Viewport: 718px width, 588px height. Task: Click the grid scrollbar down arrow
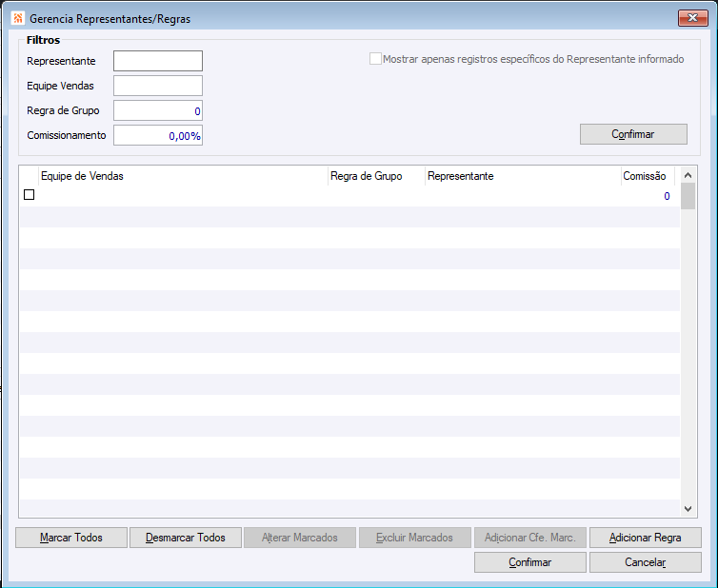(x=688, y=509)
